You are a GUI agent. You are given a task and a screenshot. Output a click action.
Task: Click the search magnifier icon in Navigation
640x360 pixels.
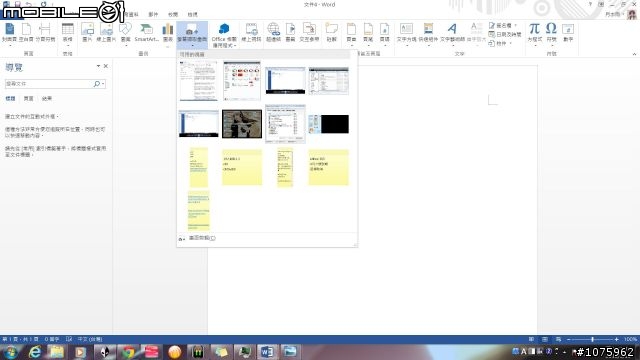[97, 84]
